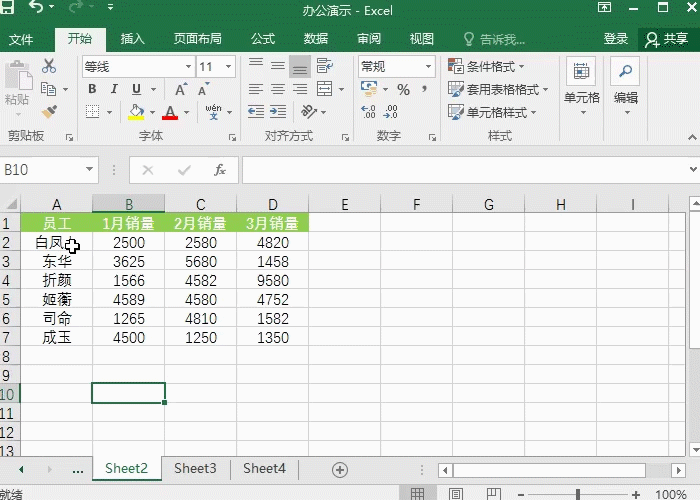The width and height of the screenshot is (700, 500).
Task: Align cell text right
Action: 300,89
